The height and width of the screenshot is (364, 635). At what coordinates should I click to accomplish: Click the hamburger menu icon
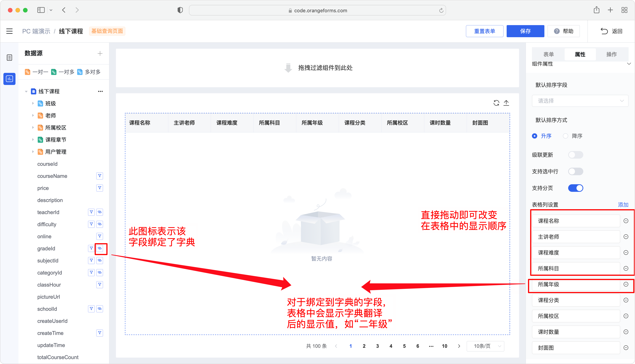point(9,31)
